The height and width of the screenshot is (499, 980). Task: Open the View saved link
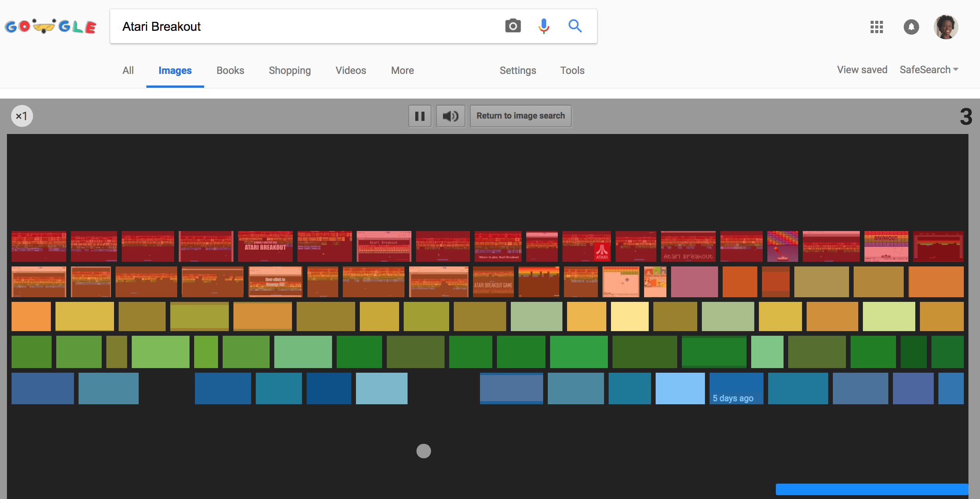(862, 70)
